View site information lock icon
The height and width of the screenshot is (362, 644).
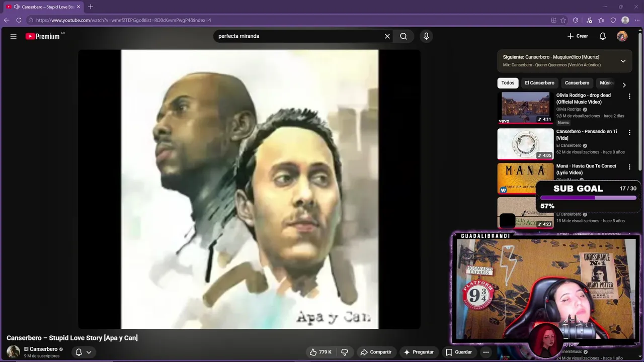click(31, 20)
